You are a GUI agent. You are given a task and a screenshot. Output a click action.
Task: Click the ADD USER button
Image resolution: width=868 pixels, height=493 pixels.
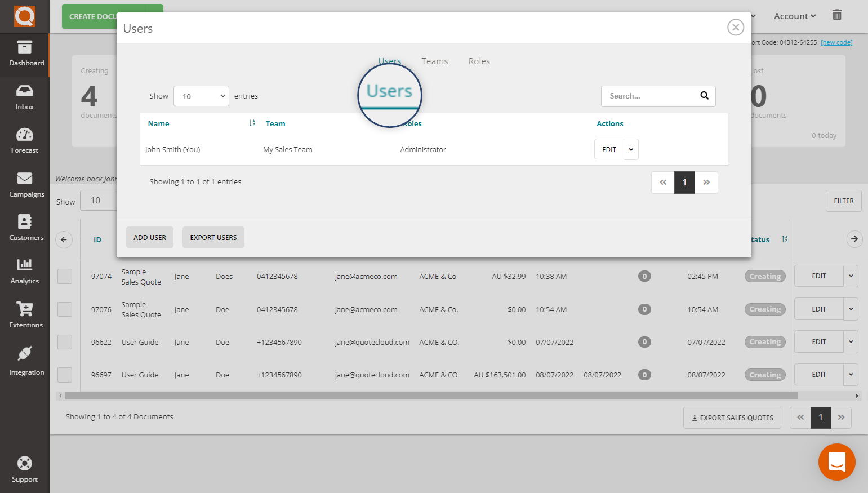pos(149,237)
